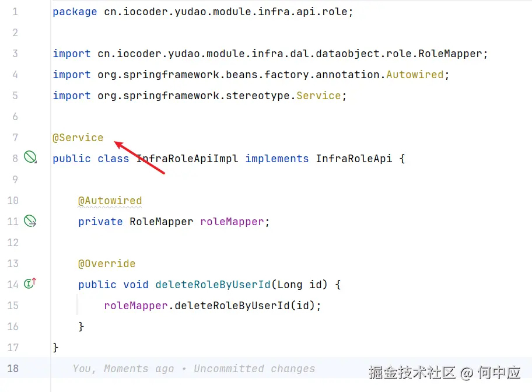Image resolution: width=532 pixels, height=392 pixels.
Task: Click the Spring bean gutter icon on line 8
Action: click(x=30, y=157)
